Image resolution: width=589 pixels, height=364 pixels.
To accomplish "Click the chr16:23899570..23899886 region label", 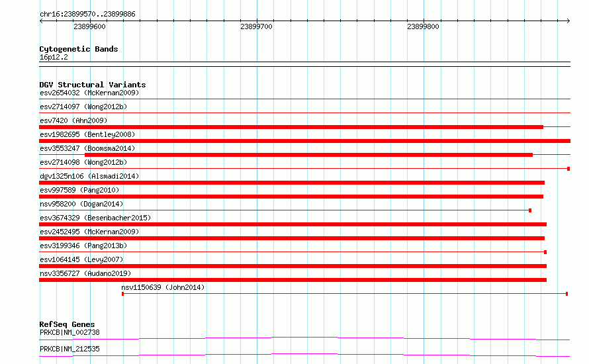I will pyautogui.click(x=87, y=14).
